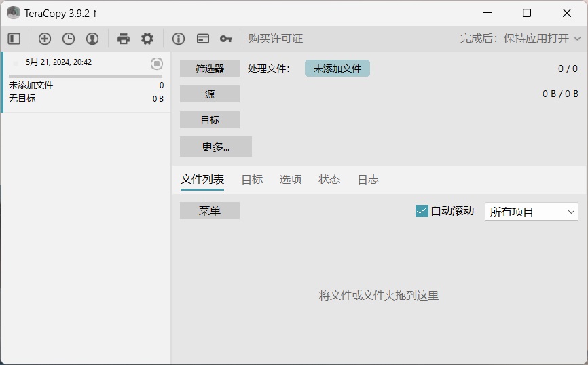Screen dimensions: 588x365
Task: Click the user profile icon
Action: tap(92, 39)
